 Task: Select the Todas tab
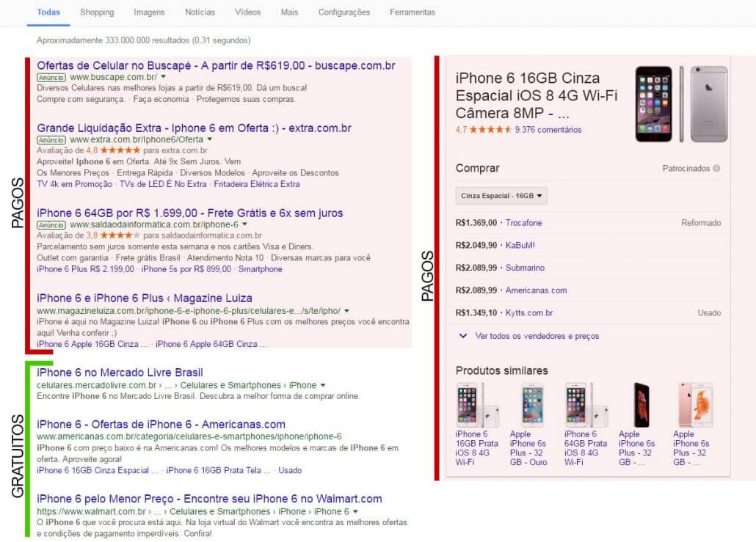[48, 12]
